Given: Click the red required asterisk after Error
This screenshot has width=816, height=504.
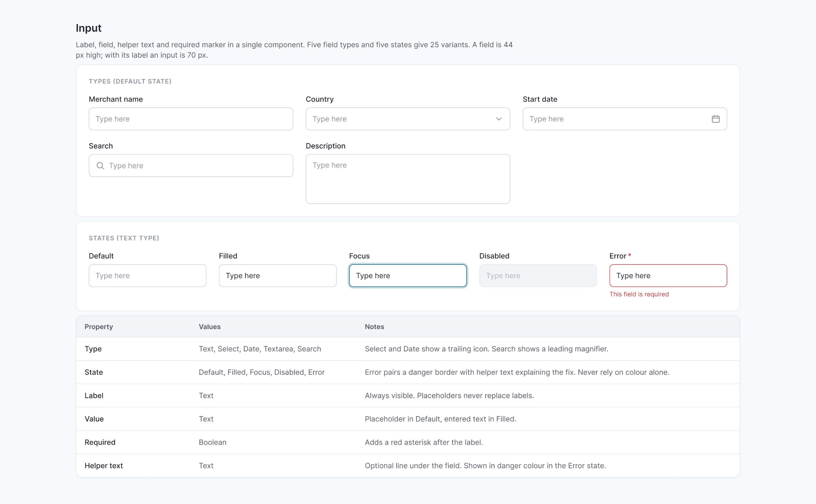Looking at the screenshot, I should (629, 255).
